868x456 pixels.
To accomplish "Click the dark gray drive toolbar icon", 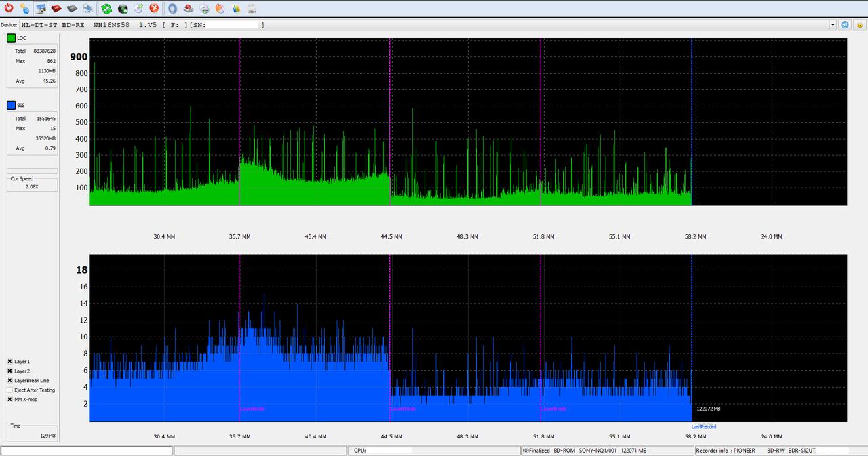I will (72, 8).
